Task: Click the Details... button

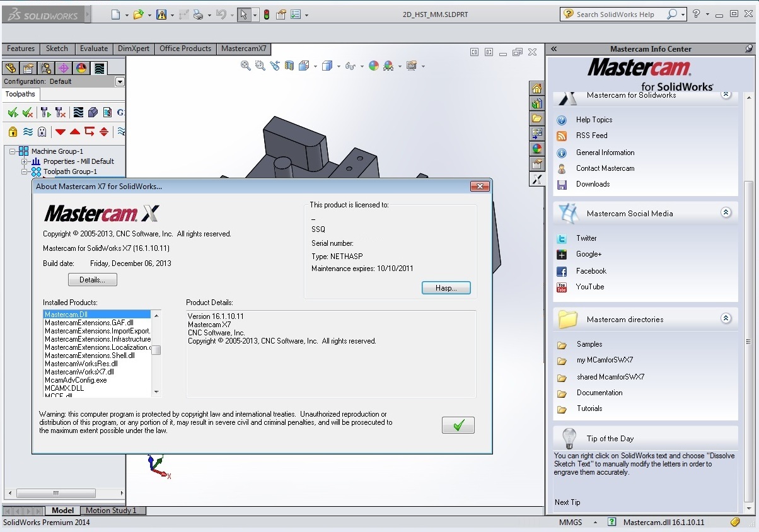Action: coord(93,280)
